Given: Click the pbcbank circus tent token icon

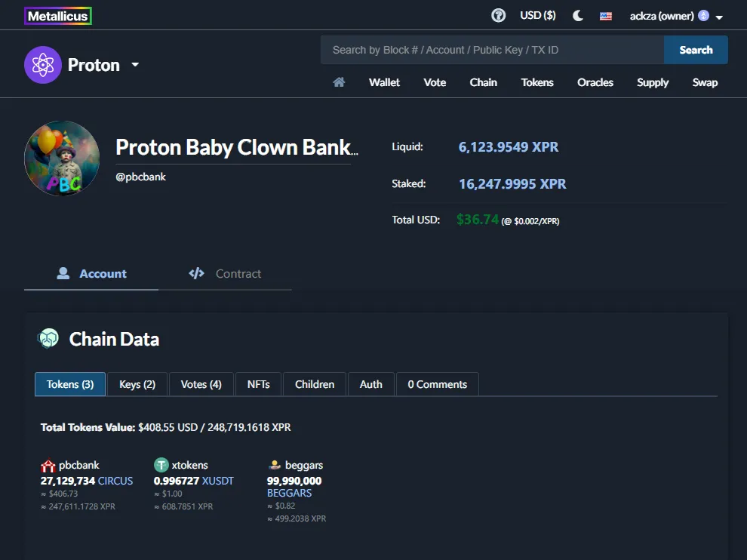Looking at the screenshot, I should point(48,465).
